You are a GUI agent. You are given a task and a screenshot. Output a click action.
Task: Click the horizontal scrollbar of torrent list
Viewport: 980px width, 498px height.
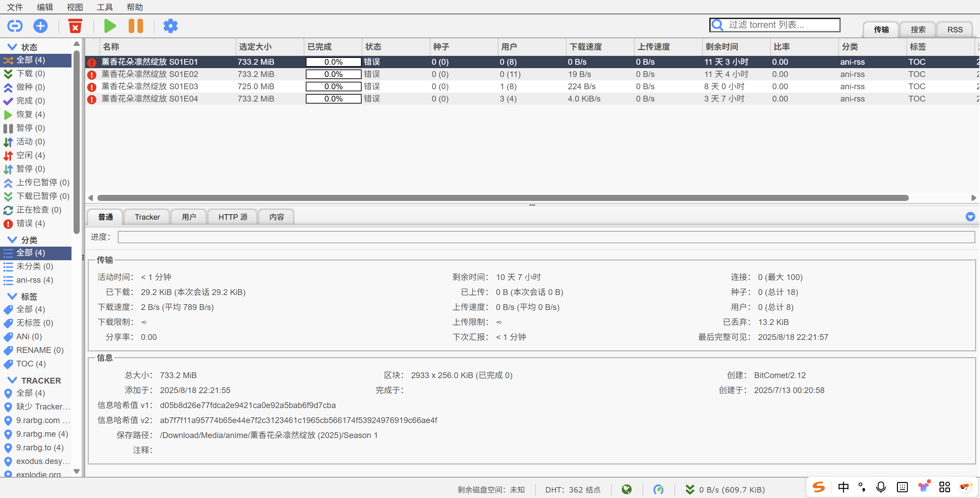point(503,198)
